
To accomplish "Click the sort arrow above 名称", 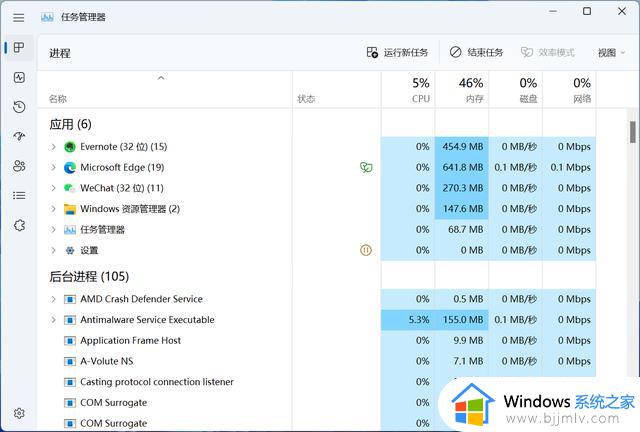I will tap(161, 78).
